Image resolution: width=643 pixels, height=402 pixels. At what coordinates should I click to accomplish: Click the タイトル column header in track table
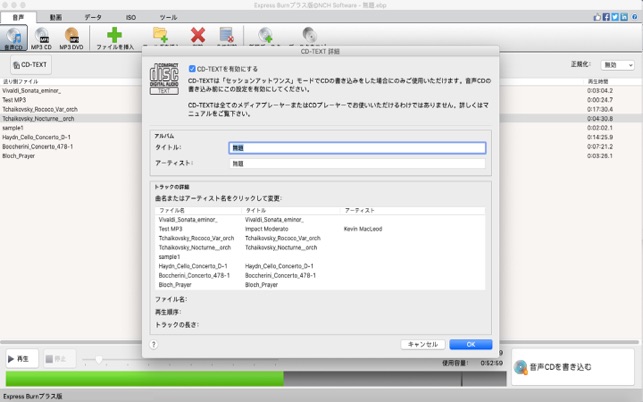255,210
